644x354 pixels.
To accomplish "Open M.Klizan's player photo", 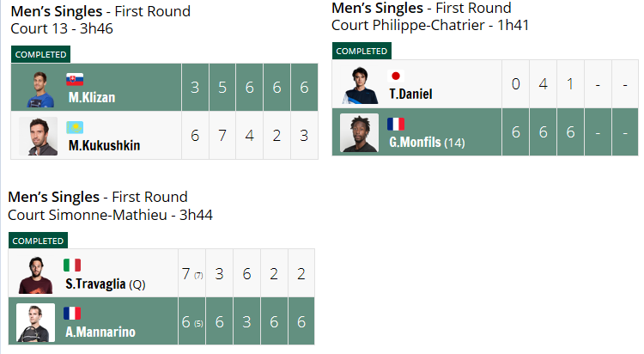I will 39,88.
